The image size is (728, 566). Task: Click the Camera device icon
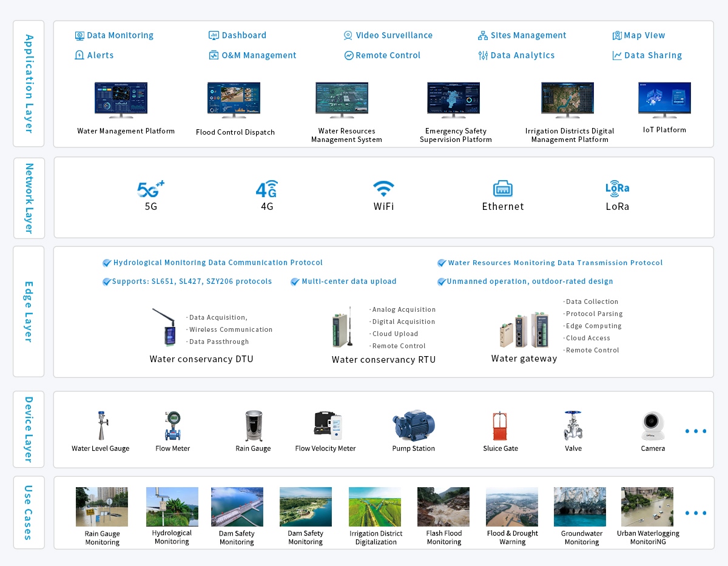coord(653,426)
